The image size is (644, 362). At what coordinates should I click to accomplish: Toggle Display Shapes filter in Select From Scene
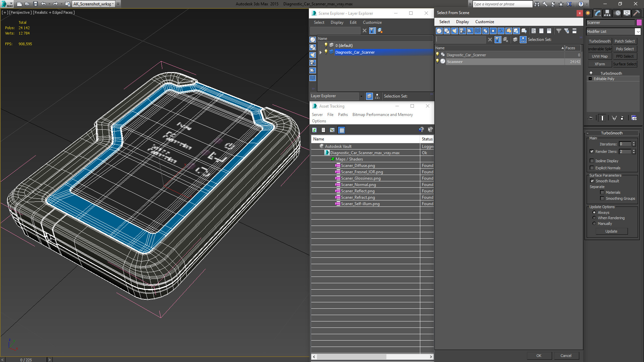pyautogui.click(x=447, y=31)
